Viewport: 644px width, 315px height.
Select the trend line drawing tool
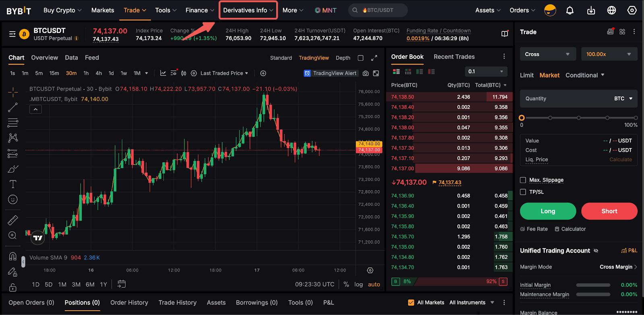13,107
